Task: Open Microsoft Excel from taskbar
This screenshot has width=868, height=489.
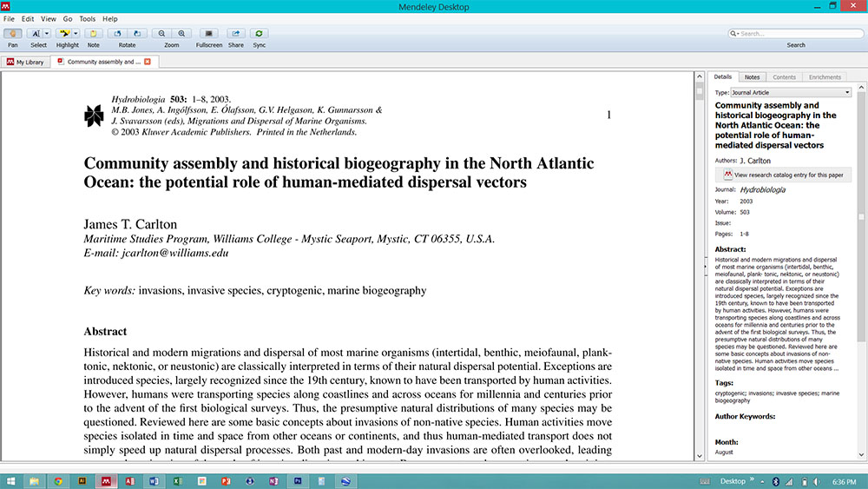Action: click(x=178, y=481)
